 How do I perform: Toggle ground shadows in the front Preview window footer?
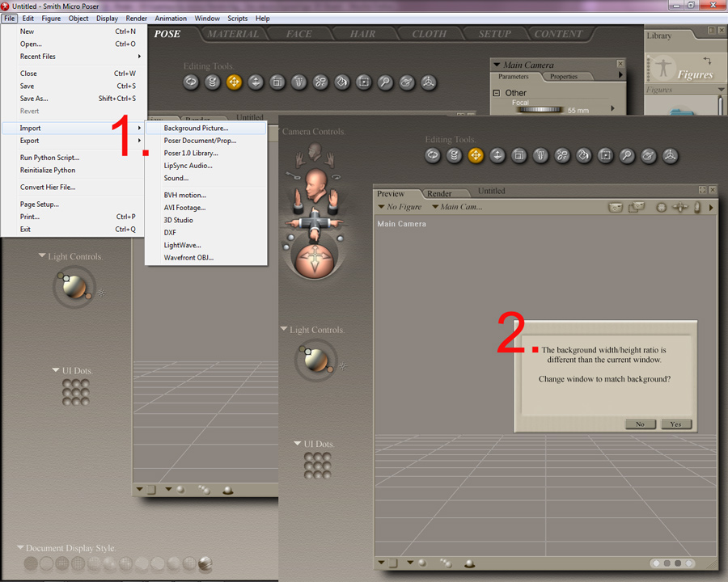point(469,563)
